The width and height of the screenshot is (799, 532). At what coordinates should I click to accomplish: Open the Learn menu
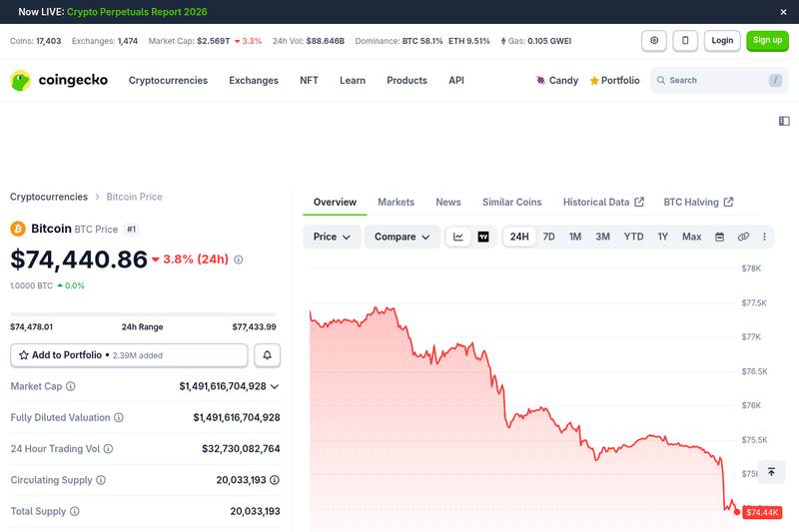tap(353, 81)
